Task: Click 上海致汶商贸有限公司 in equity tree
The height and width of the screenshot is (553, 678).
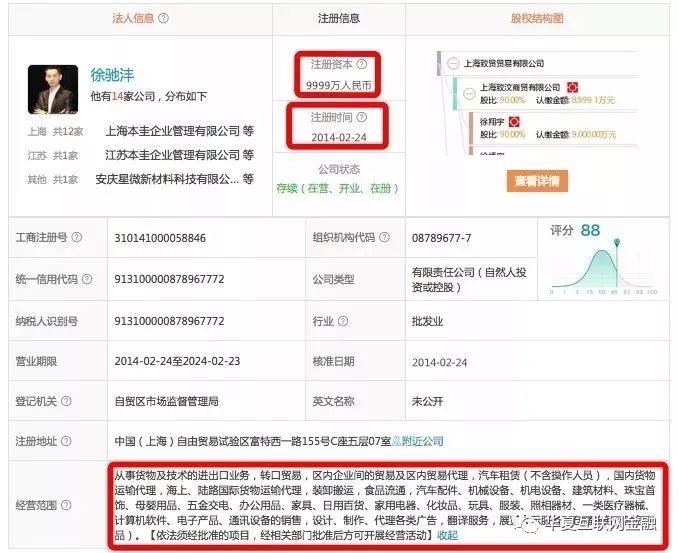Action: point(520,88)
